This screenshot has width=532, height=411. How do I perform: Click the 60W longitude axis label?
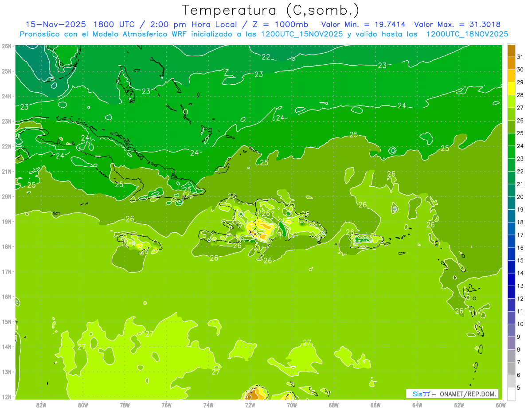[x=501, y=404]
